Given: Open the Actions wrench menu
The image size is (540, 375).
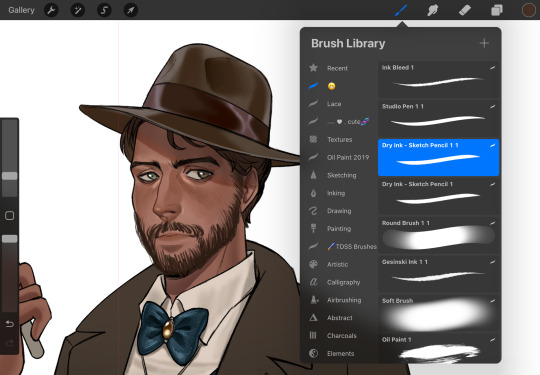Looking at the screenshot, I should click(51, 10).
